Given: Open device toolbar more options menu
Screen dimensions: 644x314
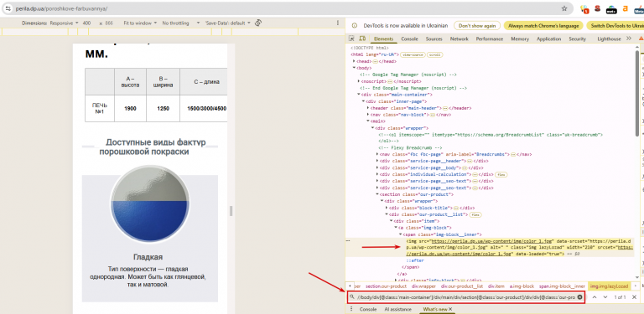Looking at the screenshot, I should tap(338, 23).
